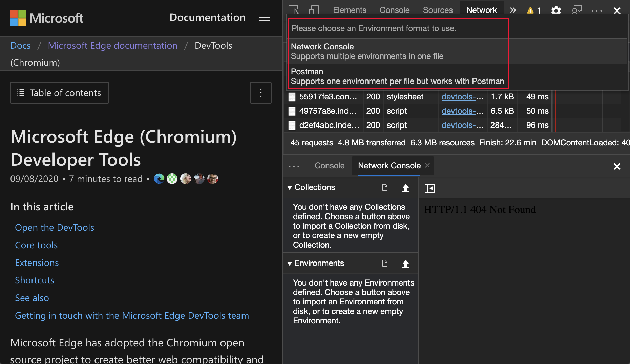Switch to the Elements tab

(350, 10)
